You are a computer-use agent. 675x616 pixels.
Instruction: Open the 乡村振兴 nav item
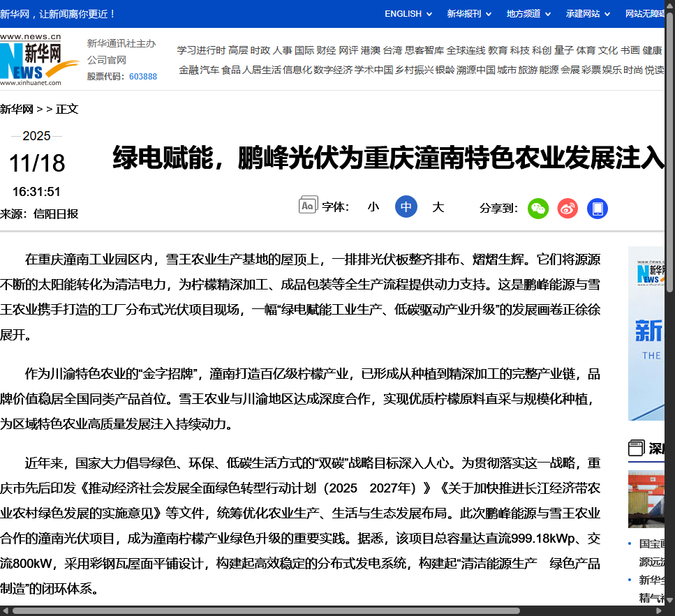415,70
